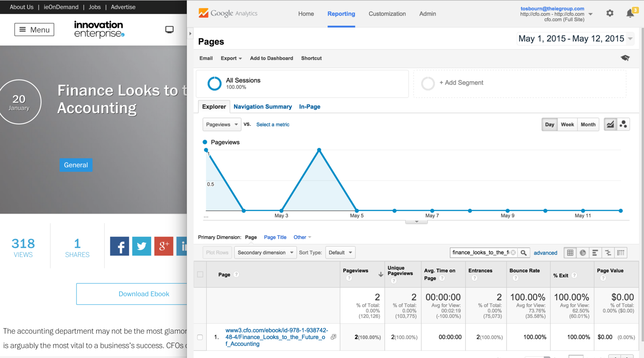The height and width of the screenshot is (358, 644).
Task: Share on Google Plus in Innovation Enterprise page
Action: point(164,246)
